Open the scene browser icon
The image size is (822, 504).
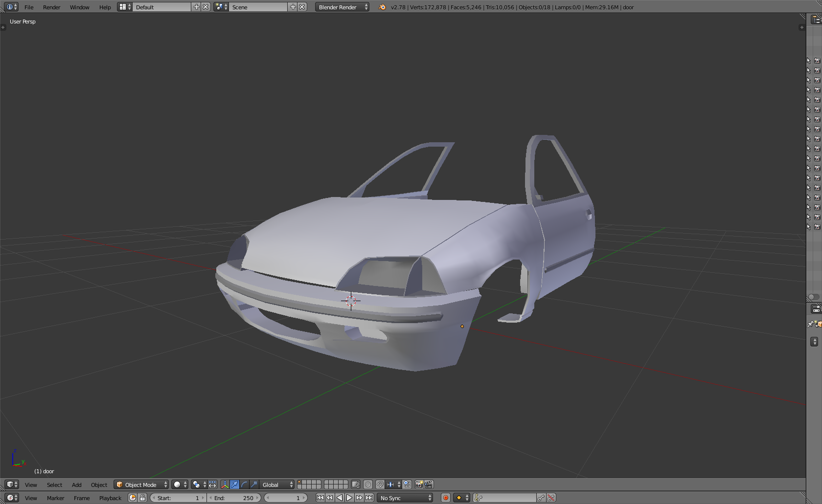(x=221, y=7)
